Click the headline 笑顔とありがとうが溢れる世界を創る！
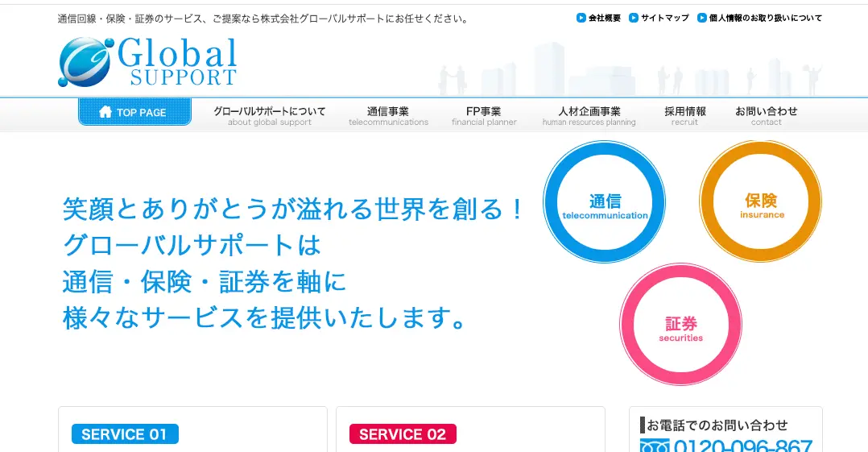 (x=293, y=209)
